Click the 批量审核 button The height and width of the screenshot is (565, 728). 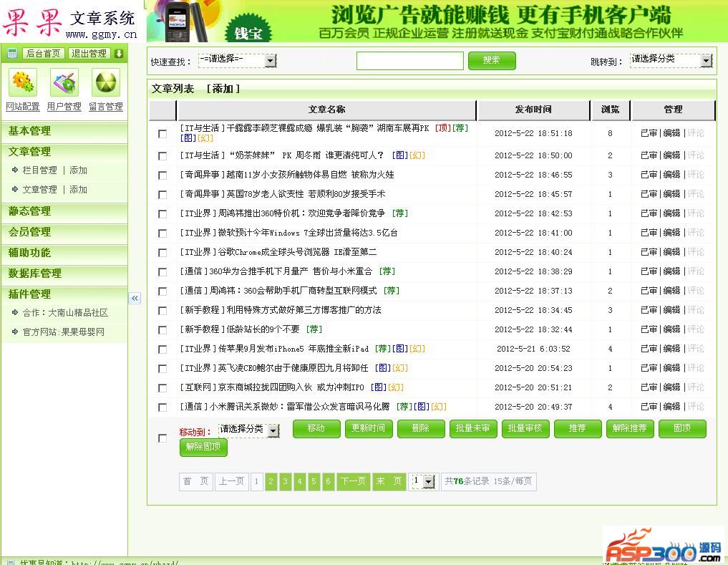click(x=525, y=428)
